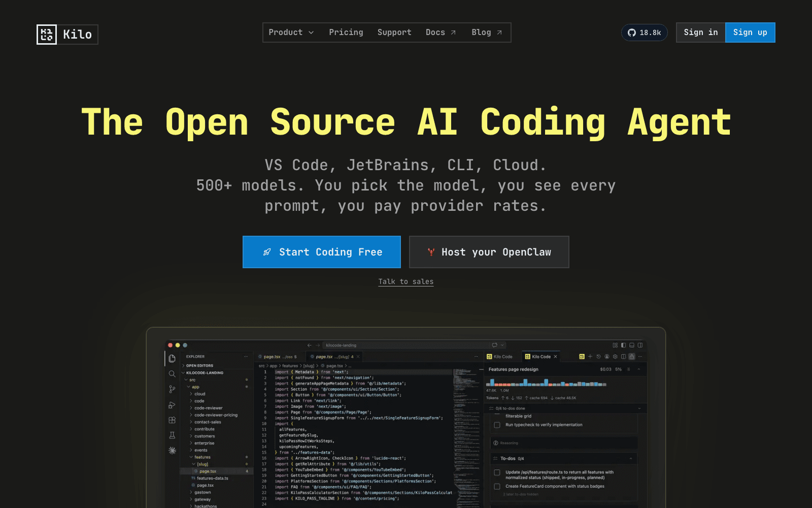The height and width of the screenshot is (508, 812).
Task: Collapse the To-dos 0/4 section chevron
Action: tap(631, 458)
